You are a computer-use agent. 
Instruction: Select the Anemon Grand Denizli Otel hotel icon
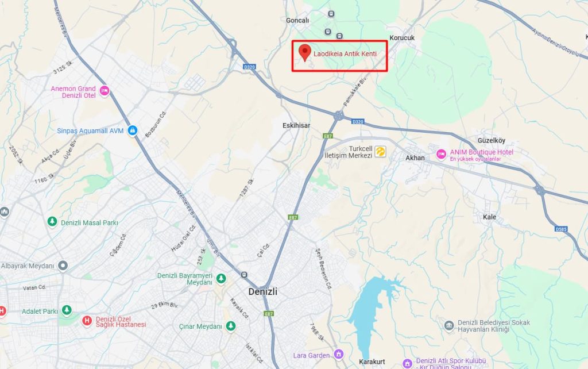(x=105, y=90)
